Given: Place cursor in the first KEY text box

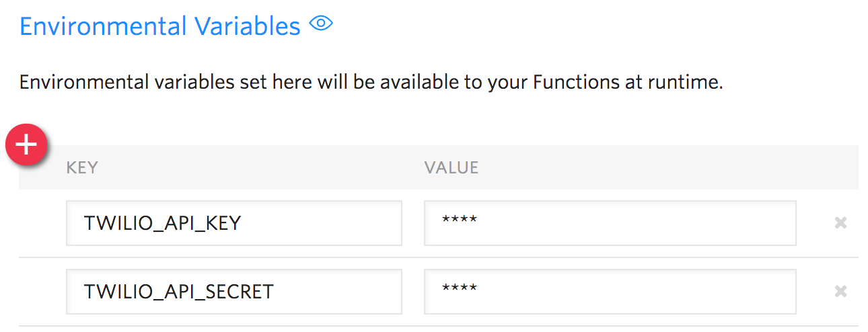Looking at the screenshot, I should [234, 223].
